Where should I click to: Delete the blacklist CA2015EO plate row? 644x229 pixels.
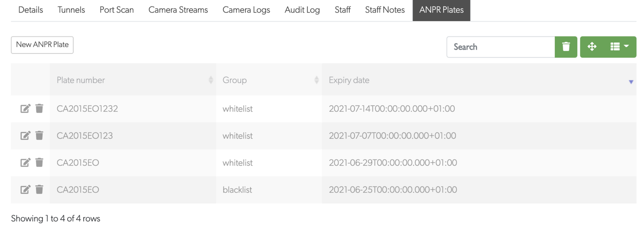(x=39, y=190)
